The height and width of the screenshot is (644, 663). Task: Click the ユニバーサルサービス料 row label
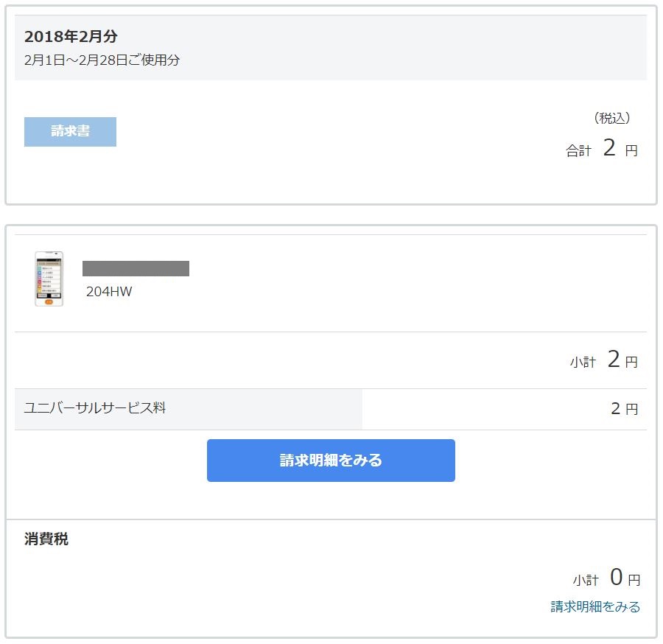[95, 408]
